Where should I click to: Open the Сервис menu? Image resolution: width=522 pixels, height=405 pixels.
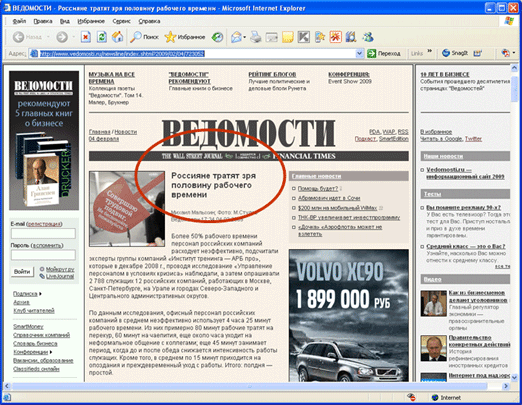pos(121,21)
